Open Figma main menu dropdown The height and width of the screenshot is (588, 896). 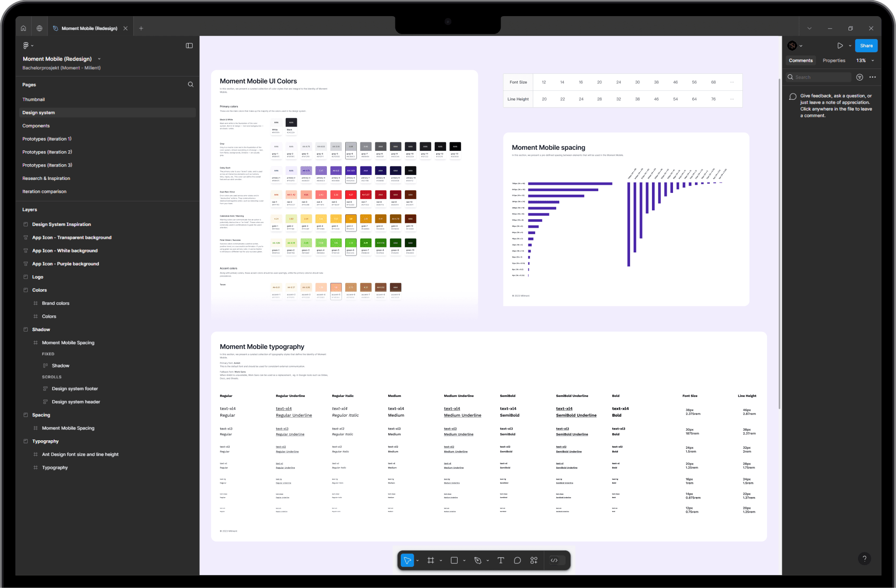click(x=28, y=46)
